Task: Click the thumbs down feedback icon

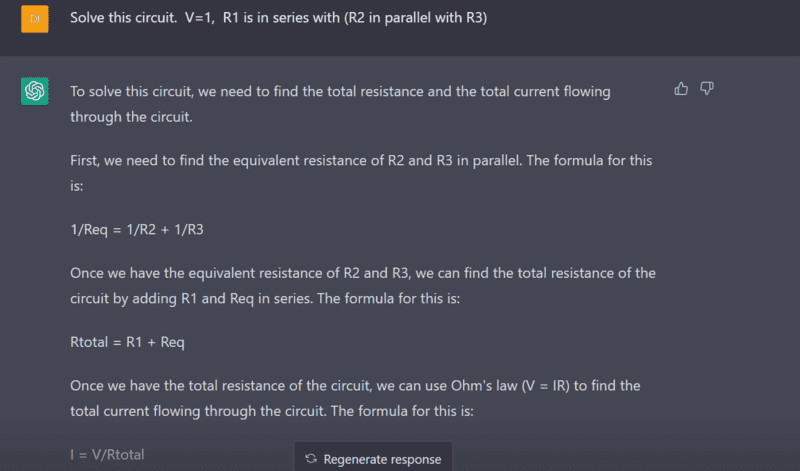Action: pos(707,89)
